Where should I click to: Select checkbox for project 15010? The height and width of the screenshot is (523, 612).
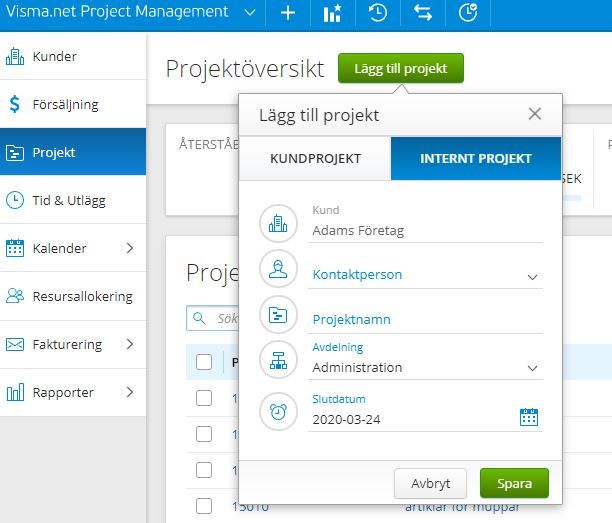coord(204,506)
